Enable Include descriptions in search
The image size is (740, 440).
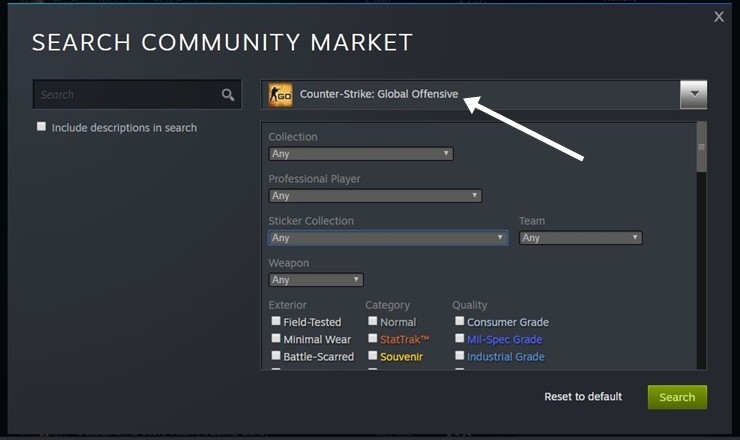pos(42,127)
